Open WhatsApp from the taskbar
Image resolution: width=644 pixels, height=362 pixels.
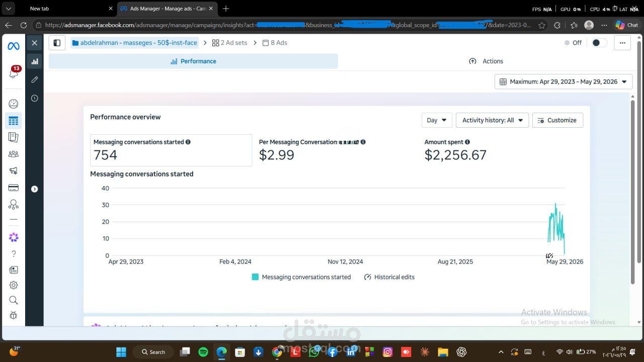pos(314,352)
